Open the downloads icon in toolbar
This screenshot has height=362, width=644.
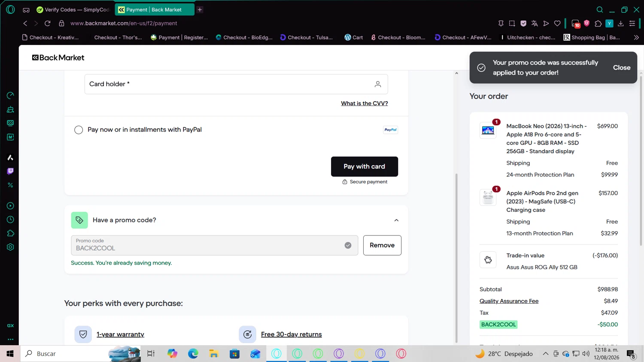click(621, 23)
